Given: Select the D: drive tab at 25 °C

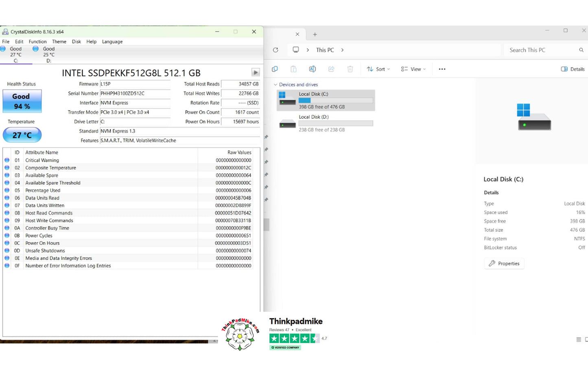Looking at the screenshot, I should [48, 54].
